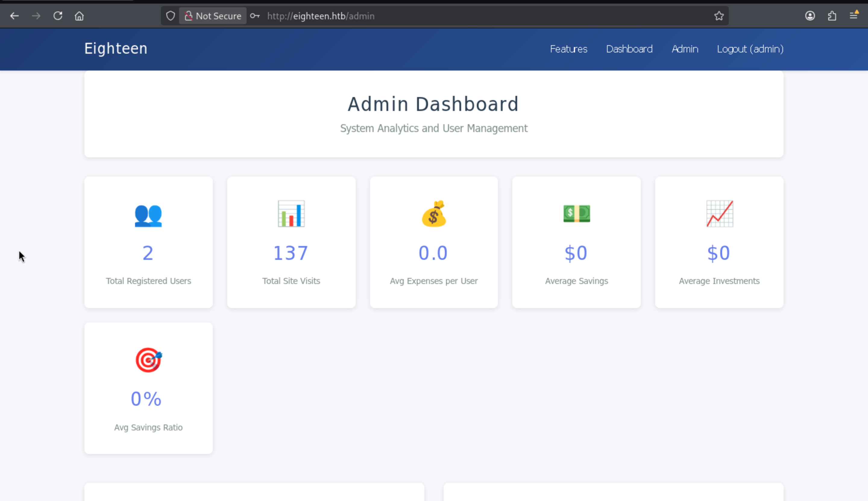Image resolution: width=868 pixels, height=501 pixels.
Task: Click Logout (admin) link
Action: coord(750,49)
